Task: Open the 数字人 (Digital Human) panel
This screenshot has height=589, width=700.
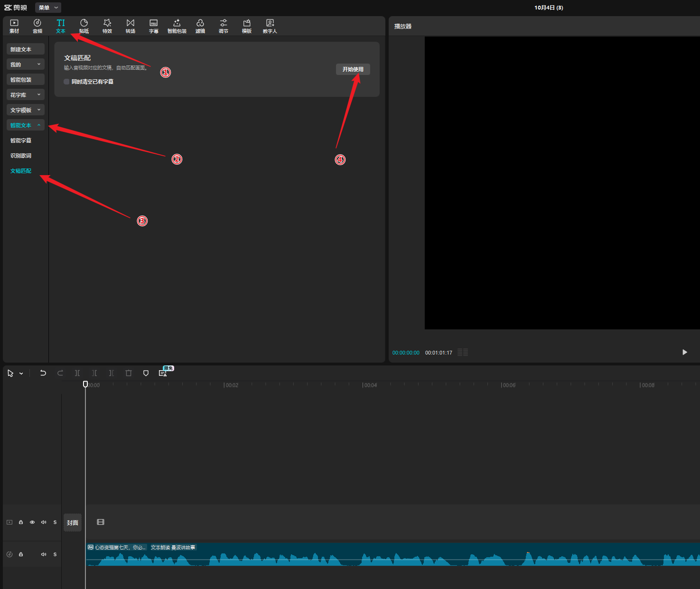Action: click(270, 26)
